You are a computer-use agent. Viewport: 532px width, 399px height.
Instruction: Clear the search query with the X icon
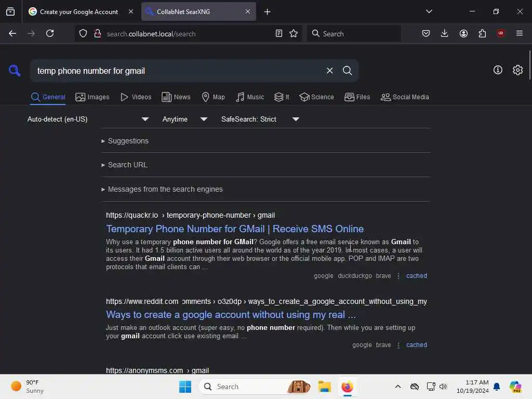329,71
